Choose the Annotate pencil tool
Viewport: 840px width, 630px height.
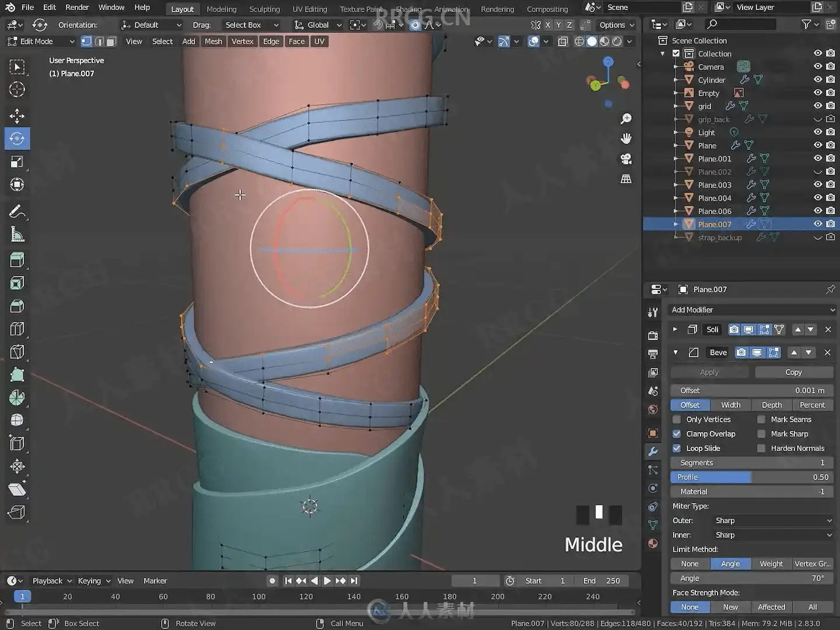[x=17, y=212]
